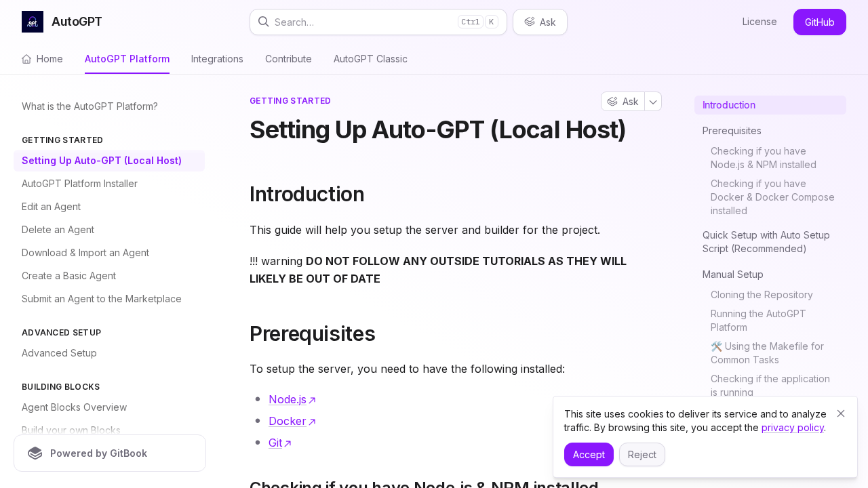Click the page Ask button

(x=623, y=102)
